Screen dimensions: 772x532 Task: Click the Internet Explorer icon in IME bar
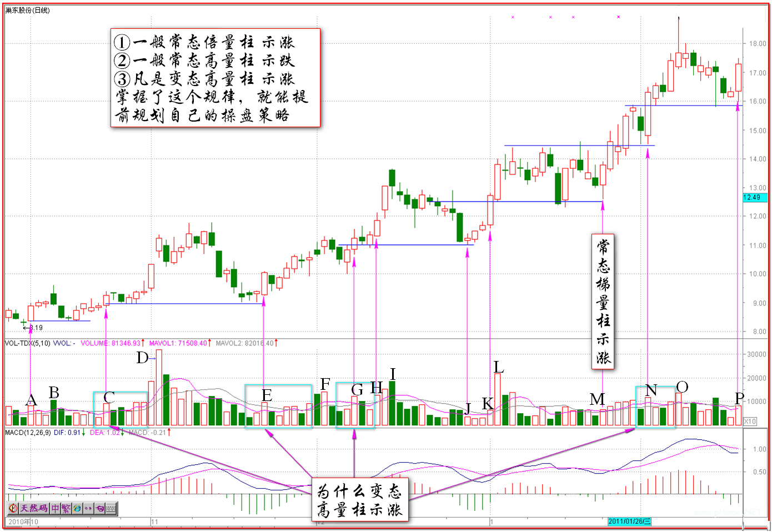pos(77,508)
